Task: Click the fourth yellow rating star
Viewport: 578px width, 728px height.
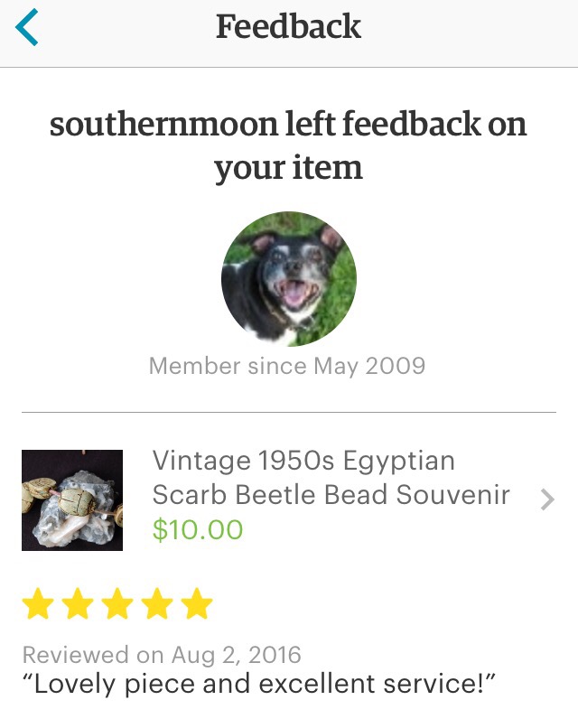Action: coord(157,605)
